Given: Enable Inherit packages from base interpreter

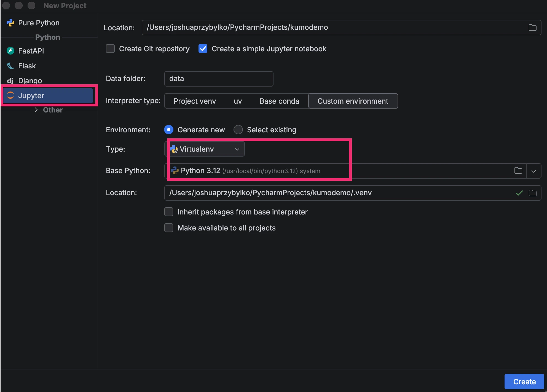Looking at the screenshot, I should point(169,212).
